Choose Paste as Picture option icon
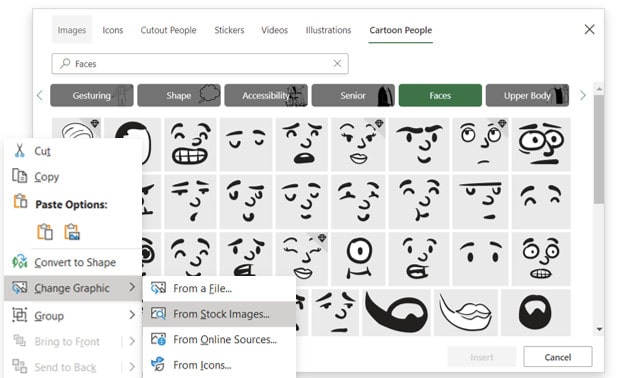Image resolution: width=622 pixels, height=378 pixels. 72,232
